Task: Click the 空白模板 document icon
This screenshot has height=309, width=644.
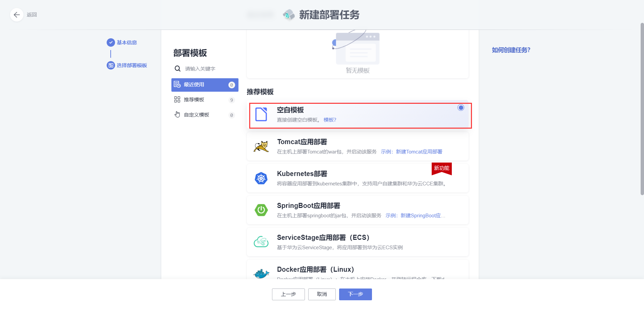Action: pyautogui.click(x=261, y=114)
